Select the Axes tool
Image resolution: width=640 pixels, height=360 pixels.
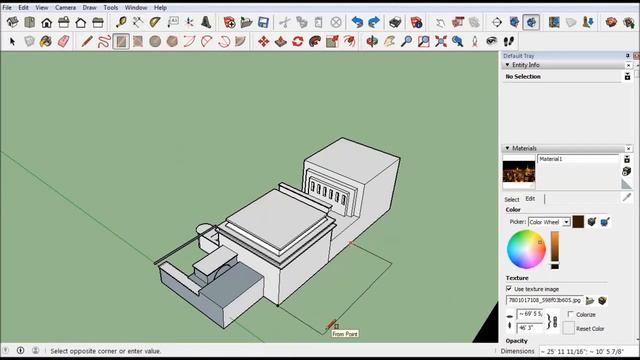pos(189,22)
